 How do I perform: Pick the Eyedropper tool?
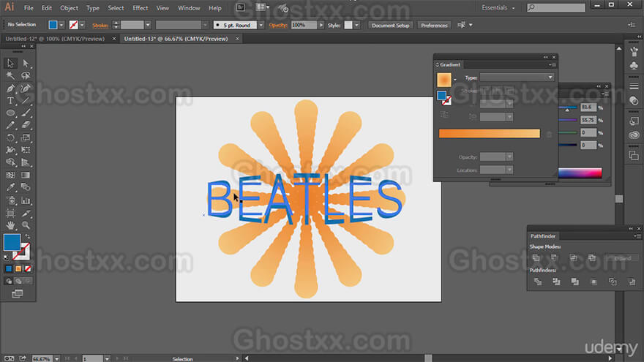coord(10,187)
